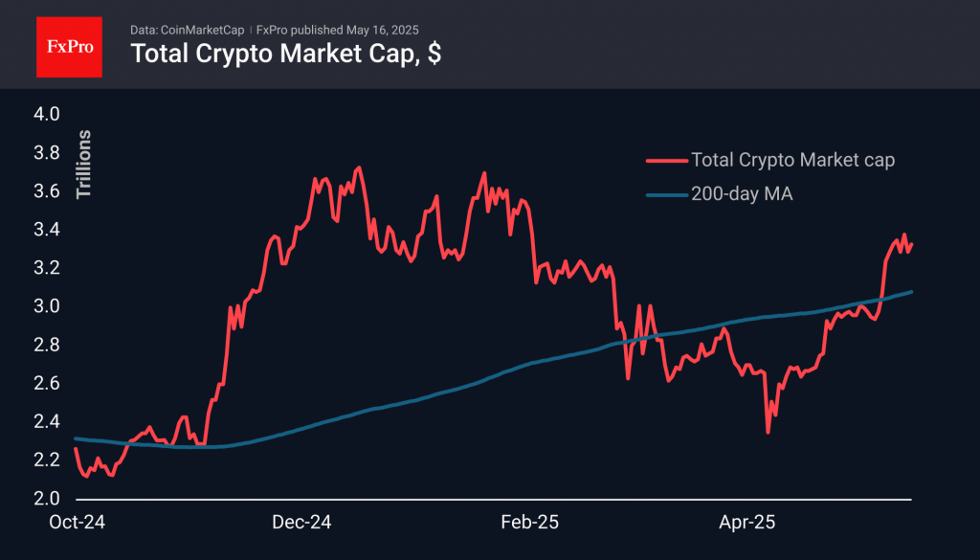Click the 2.4 y-axis value
The height and width of the screenshot is (560, 980).
(x=47, y=422)
